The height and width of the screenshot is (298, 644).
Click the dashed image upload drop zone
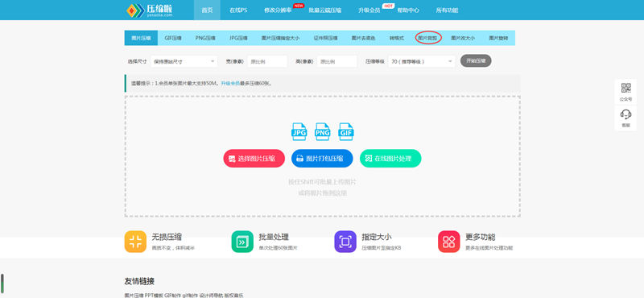tap(323, 156)
